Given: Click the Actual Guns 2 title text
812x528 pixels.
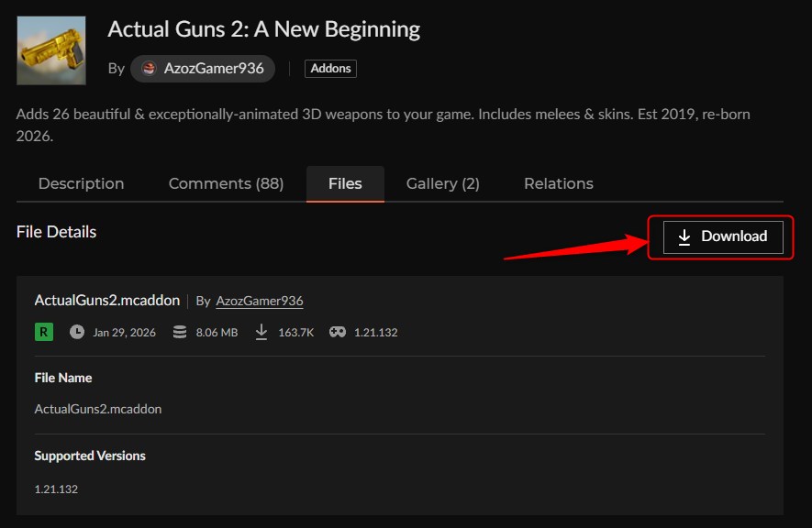Looking at the screenshot, I should click(x=263, y=28).
